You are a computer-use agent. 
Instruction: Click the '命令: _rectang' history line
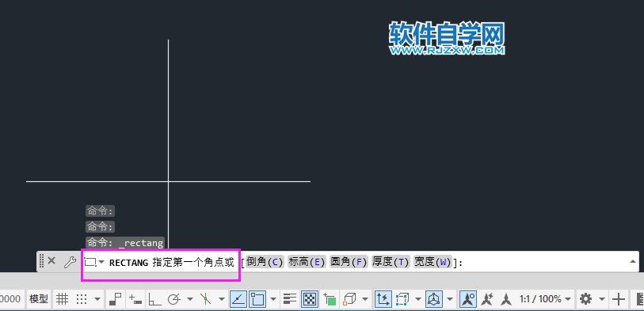[x=125, y=243]
